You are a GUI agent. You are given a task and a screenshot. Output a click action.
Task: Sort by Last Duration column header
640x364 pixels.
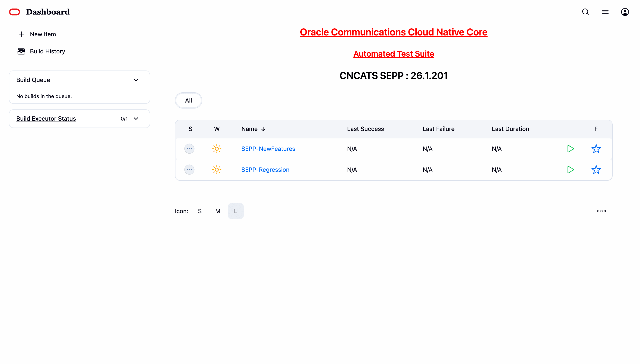(x=510, y=129)
